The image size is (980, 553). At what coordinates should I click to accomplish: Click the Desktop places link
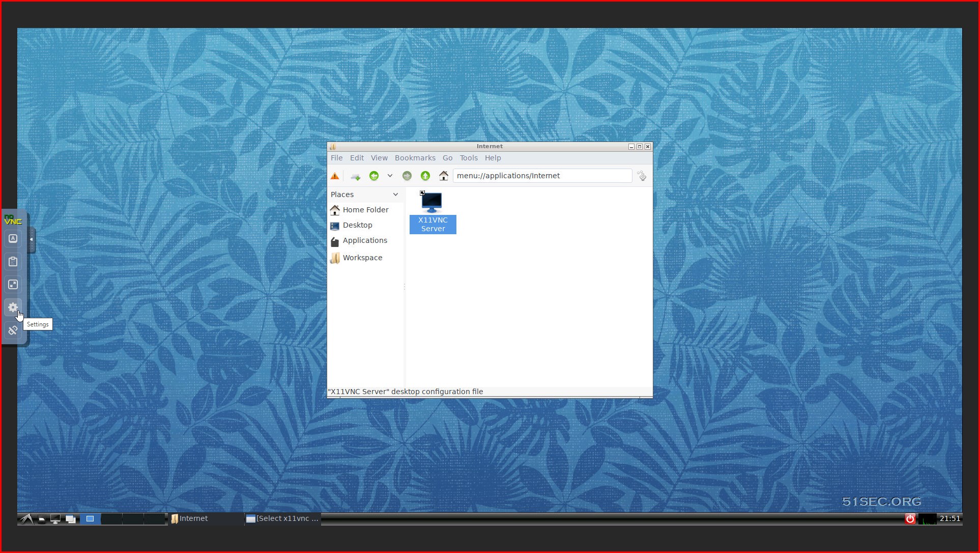click(357, 225)
